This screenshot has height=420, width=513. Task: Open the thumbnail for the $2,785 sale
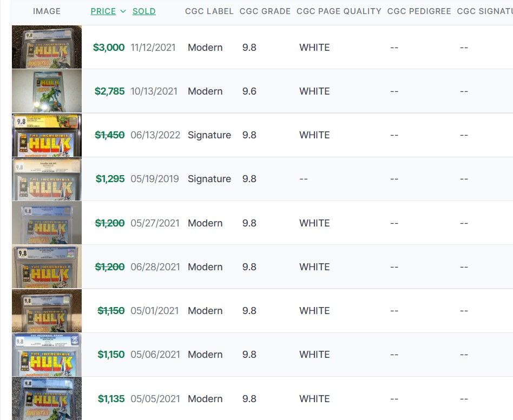tap(47, 91)
